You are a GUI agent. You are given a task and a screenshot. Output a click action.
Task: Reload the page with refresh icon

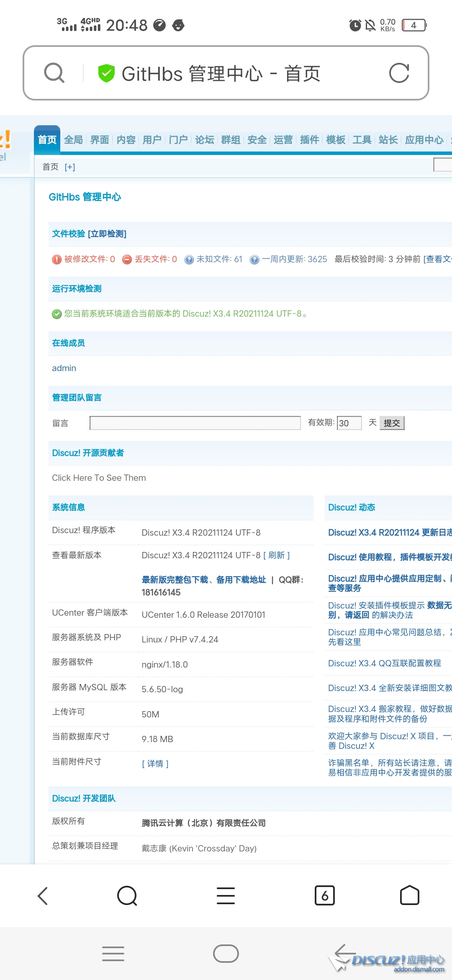(399, 73)
